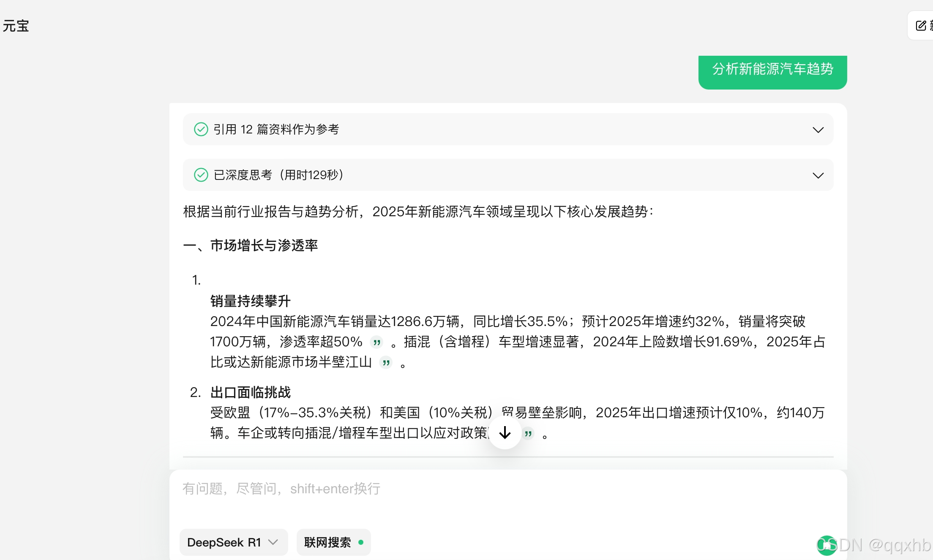The image size is (933, 560).
Task: Click citation quote icon after 以应对政策
Action: pos(528,433)
